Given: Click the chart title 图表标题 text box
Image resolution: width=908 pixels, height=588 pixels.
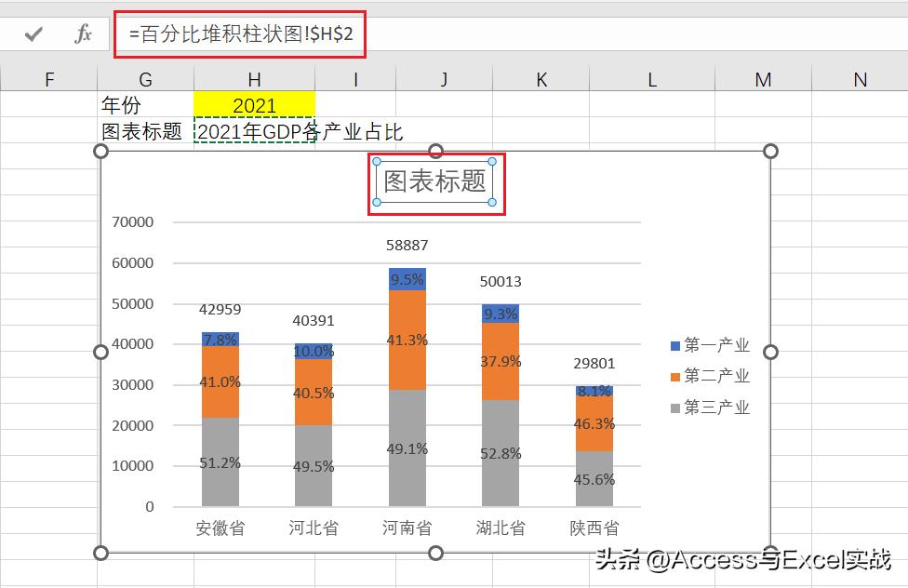Looking at the screenshot, I should click(436, 181).
